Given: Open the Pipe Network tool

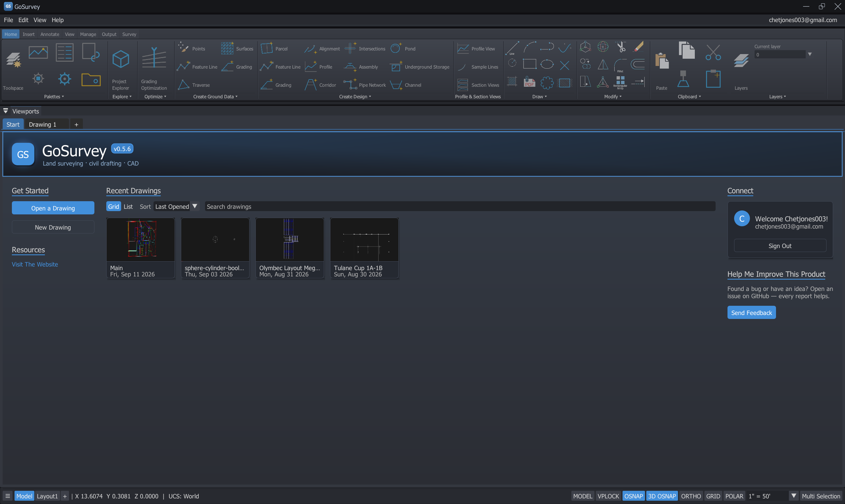Looking at the screenshot, I should coord(364,85).
